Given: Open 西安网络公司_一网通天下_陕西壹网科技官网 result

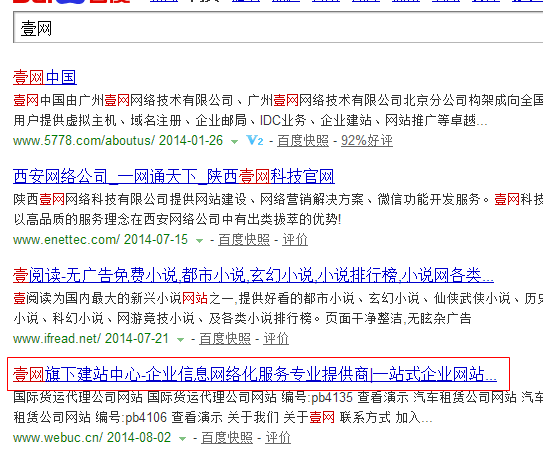Looking at the screenshot, I should [173, 176].
